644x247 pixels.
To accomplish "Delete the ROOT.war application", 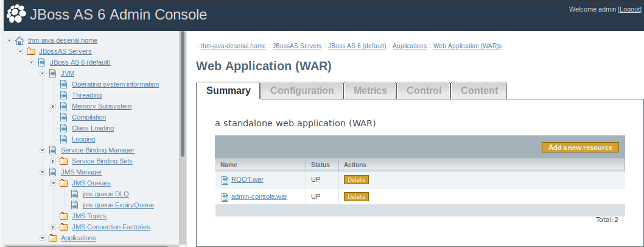I will point(356,180).
